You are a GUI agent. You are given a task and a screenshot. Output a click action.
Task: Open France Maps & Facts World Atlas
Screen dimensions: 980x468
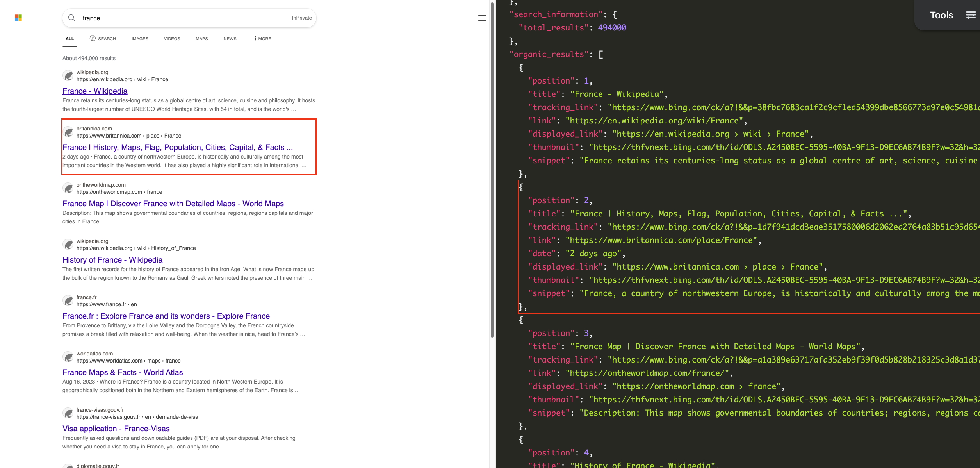123,372
